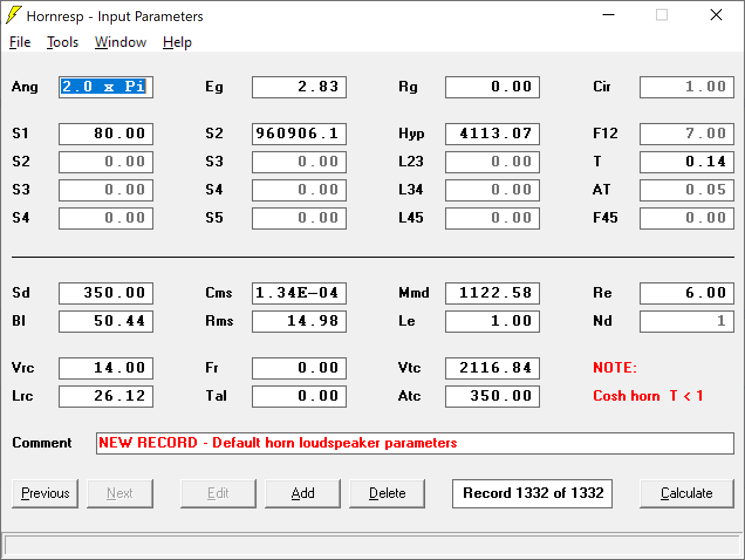Click the Vrc field with 14.00
The width and height of the screenshot is (745, 560).
(106, 368)
